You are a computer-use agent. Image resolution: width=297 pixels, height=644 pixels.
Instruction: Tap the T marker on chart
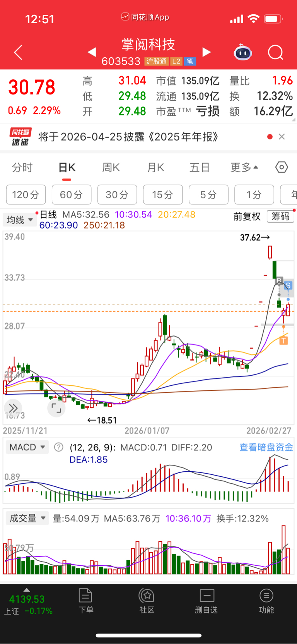pyautogui.click(x=283, y=340)
